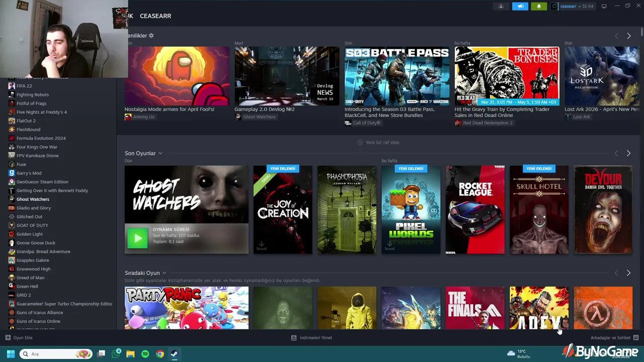
Task: Open Task View on the taskbar
Action: (101, 354)
